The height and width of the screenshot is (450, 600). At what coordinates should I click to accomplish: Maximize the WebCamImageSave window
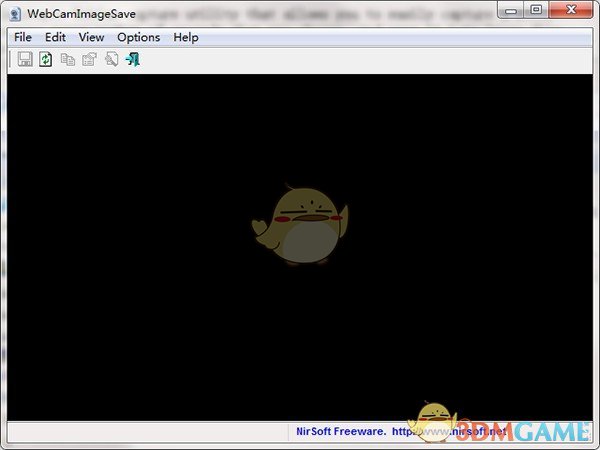536,10
